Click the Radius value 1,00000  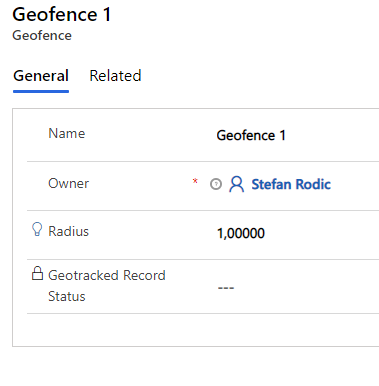click(x=241, y=233)
